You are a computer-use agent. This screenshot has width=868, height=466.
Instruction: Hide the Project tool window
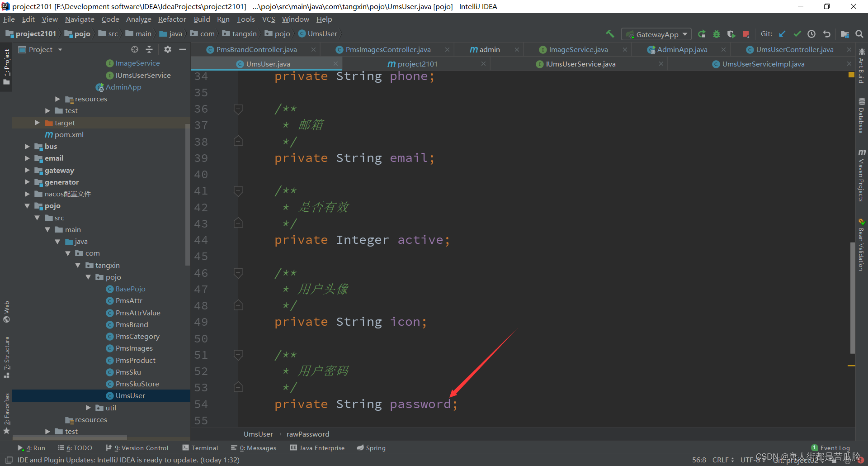coord(183,49)
